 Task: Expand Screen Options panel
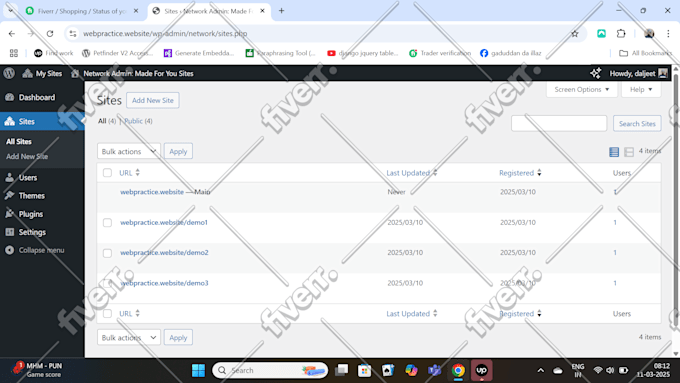[x=582, y=89]
